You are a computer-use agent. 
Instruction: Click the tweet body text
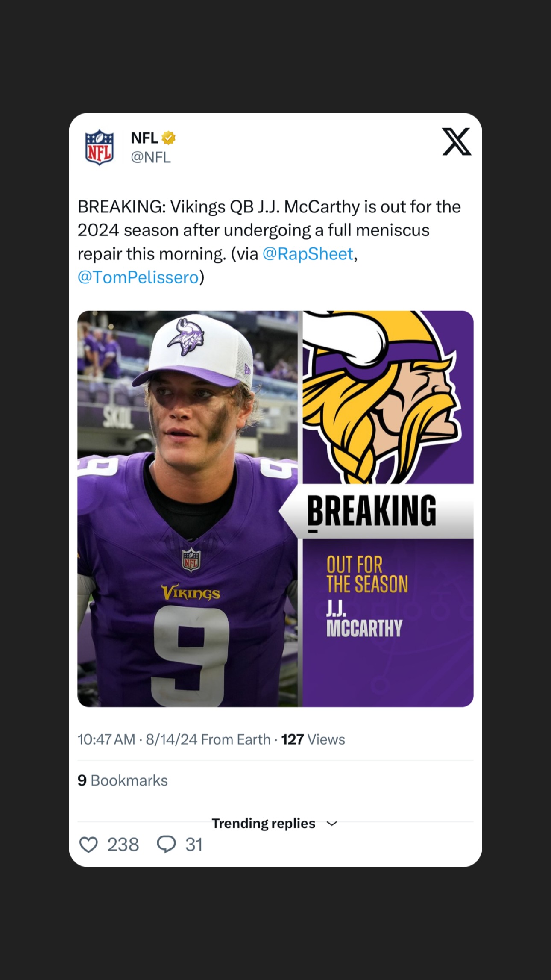tap(270, 242)
